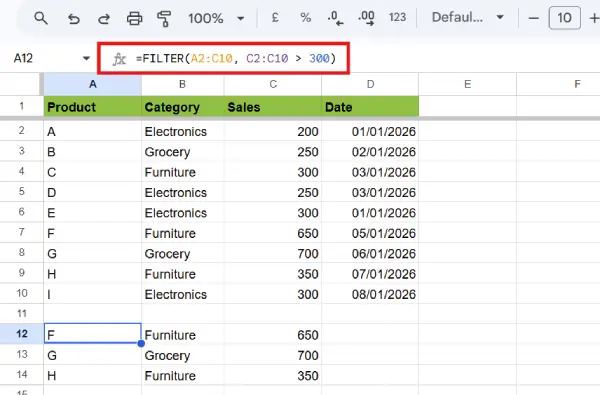Click the Category header cell
The image size is (600, 395).
point(183,106)
